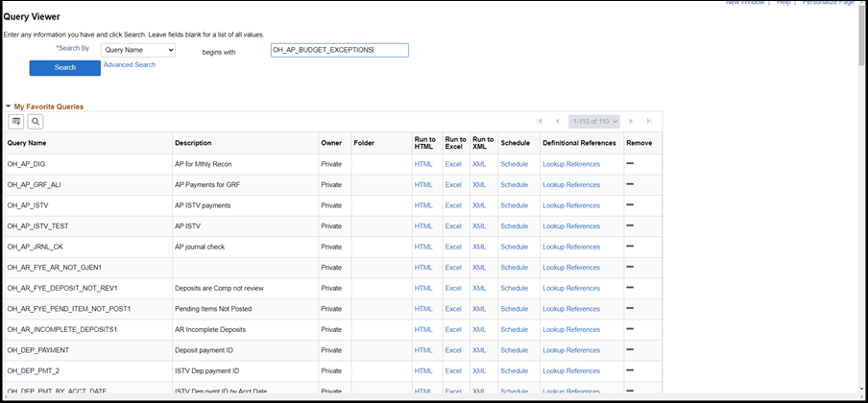Remove OH_AP_DIG query using minus icon
This screenshot has width=868, height=403.
tap(631, 164)
